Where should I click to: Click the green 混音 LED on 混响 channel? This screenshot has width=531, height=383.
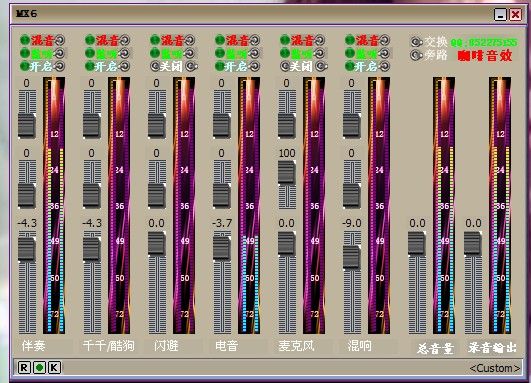[x=350, y=40]
